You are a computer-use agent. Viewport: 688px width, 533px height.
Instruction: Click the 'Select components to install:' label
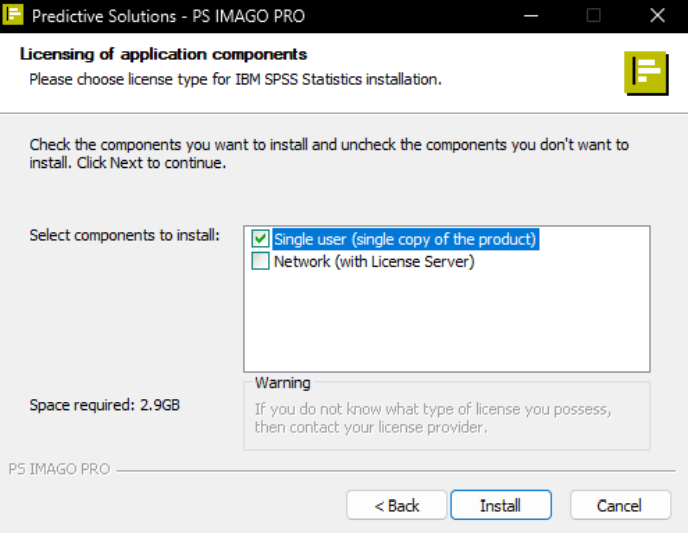pos(124,235)
